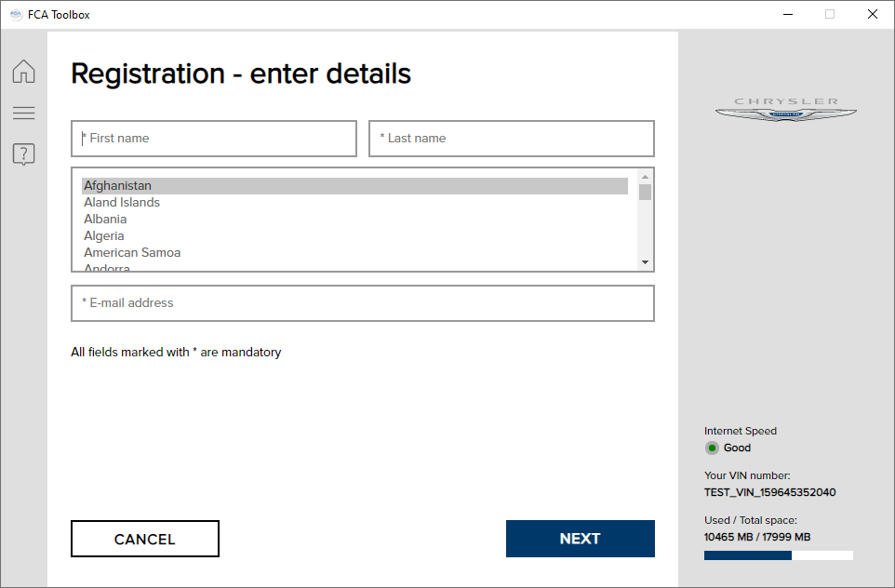This screenshot has width=895, height=588.
Task: Click the country list scroll-up arrow
Action: (645, 177)
